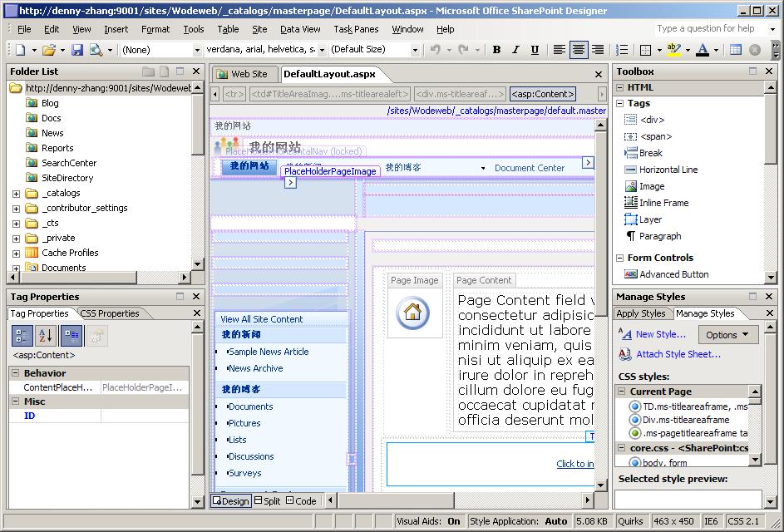Click the Redo arrow icon
Screen dimensions: 784x532
point(464,50)
